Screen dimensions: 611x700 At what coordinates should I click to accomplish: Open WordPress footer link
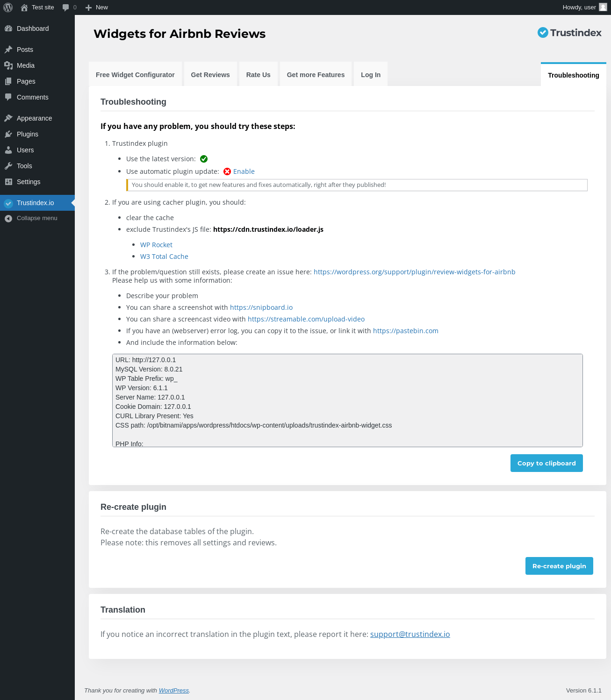[174, 691]
